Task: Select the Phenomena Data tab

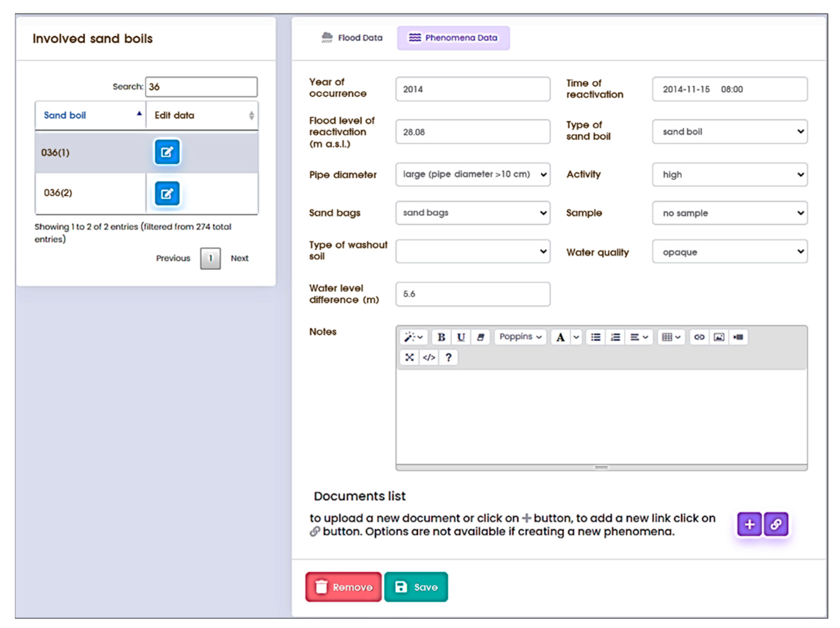Action: [453, 38]
